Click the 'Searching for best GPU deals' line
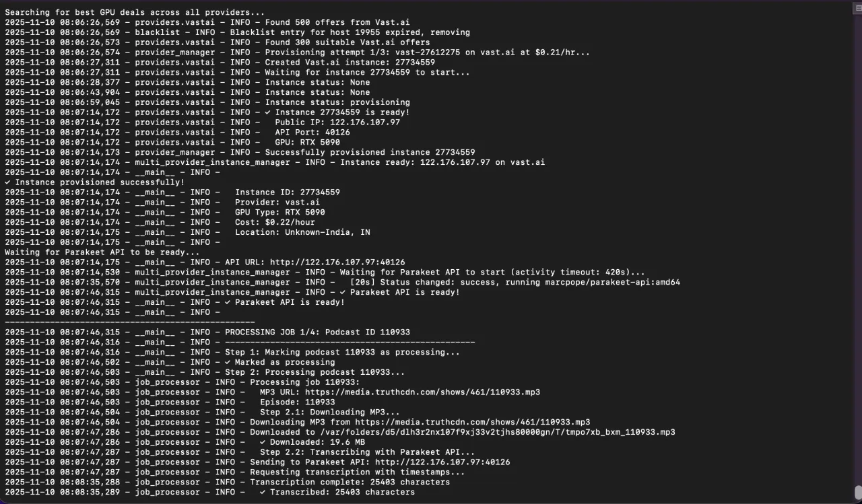 135,12
